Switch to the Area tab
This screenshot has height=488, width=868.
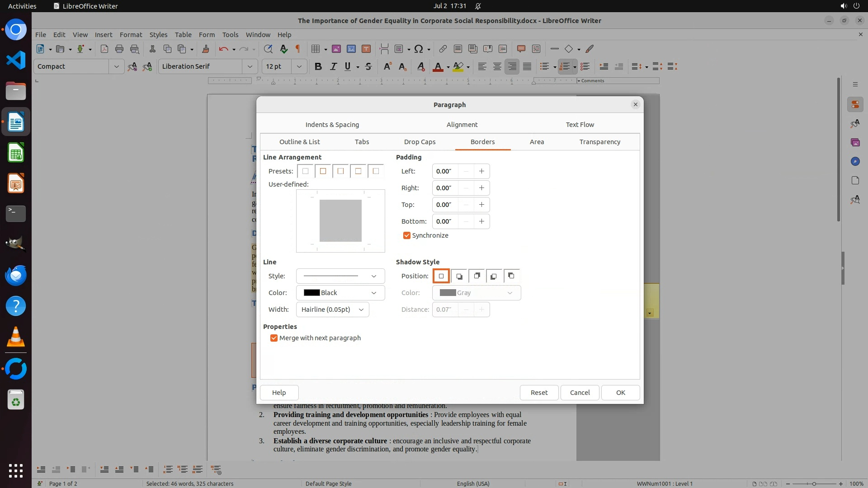click(x=537, y=142)
